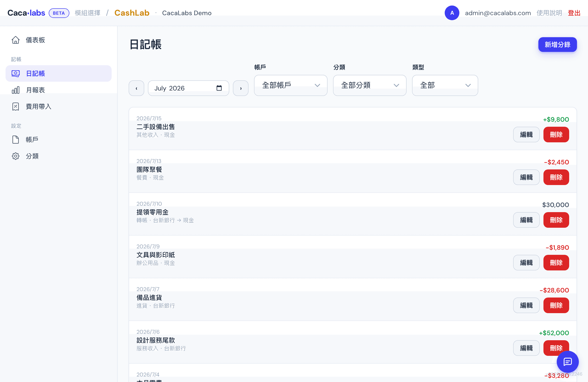Click the $30,000 transfer amount
This screenshot has height=382, width=588.
(x=556, y=205)
